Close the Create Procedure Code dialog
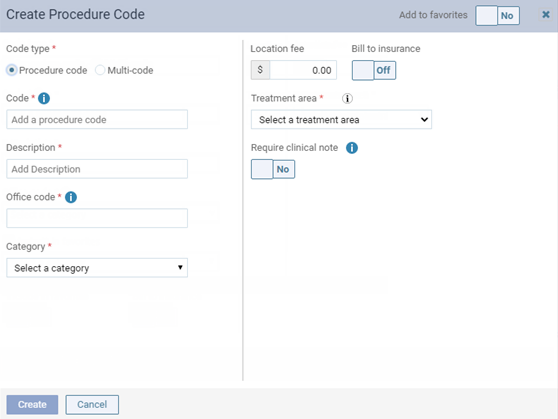558x419 pixels. click(x=546, y=15)
